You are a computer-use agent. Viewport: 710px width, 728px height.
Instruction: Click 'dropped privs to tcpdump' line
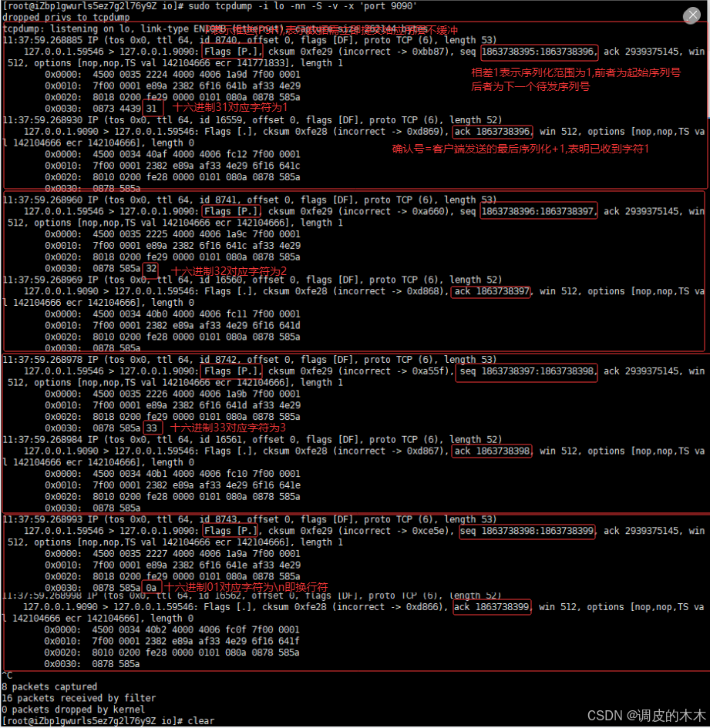point(66,17)
